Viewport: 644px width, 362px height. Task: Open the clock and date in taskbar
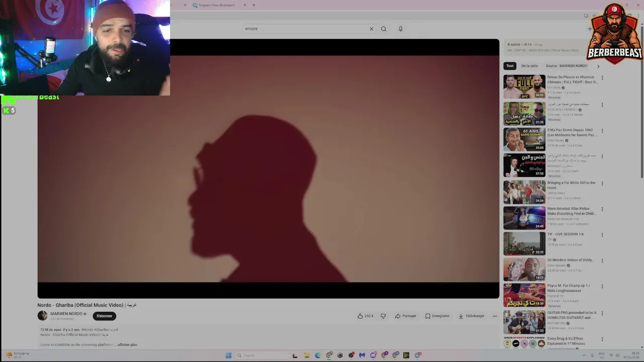(631, 355)
